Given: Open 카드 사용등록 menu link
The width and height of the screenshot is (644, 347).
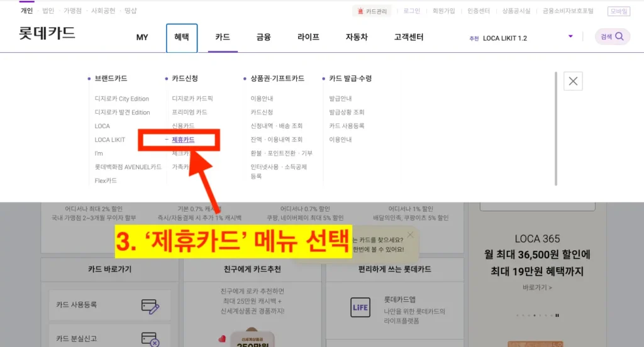Looking at the screenshot, I should coord(347,126).
